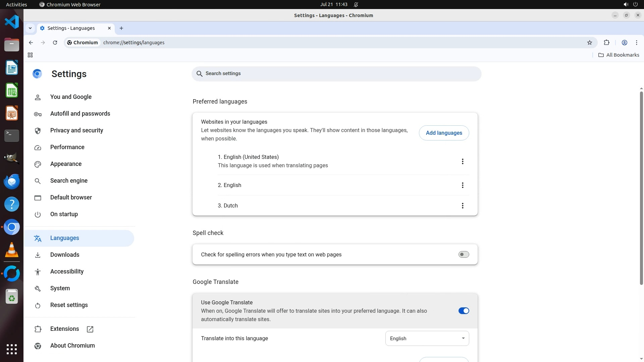
Task: Turn off Use Google Translate switch
Action: point(464,311)
